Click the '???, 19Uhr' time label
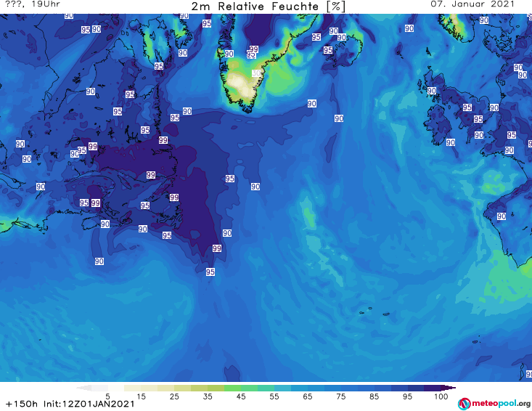Image resolution: width=532 pixels, height=411 pixels. (33, 4)
